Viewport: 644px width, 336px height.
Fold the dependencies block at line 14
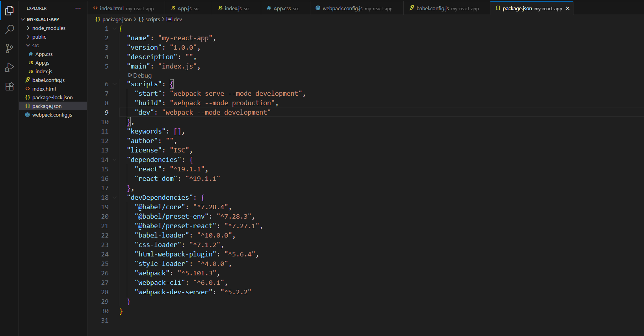tap(115, 160)
